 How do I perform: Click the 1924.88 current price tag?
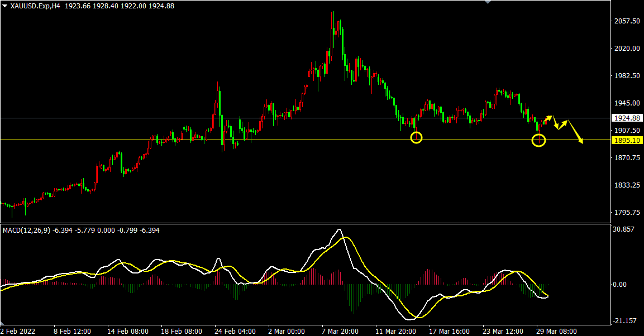(627, 118)
